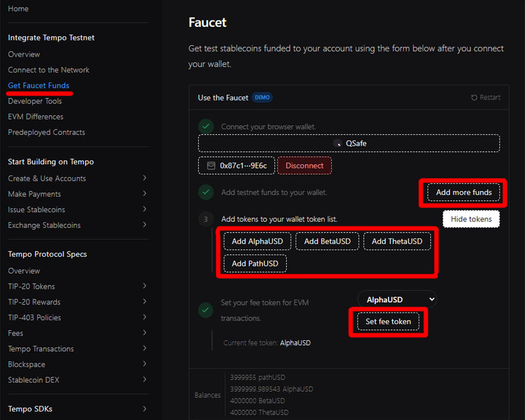Expand the Make Payments section
Viewport: 525px width, 420px height.
pos(144,194)
